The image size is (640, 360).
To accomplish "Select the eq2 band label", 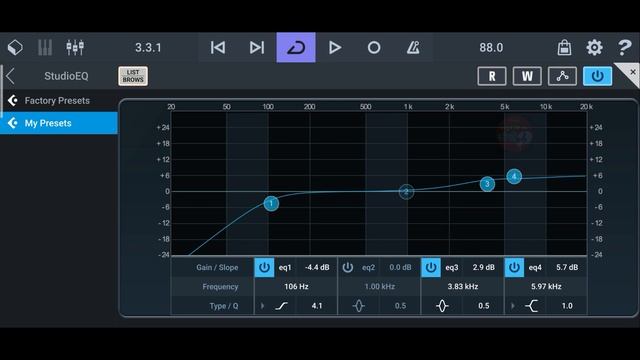I will [368, 268].
